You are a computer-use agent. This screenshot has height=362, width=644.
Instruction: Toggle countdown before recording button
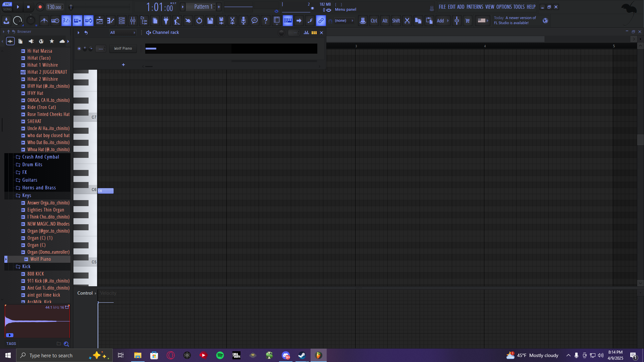[66, 21]
